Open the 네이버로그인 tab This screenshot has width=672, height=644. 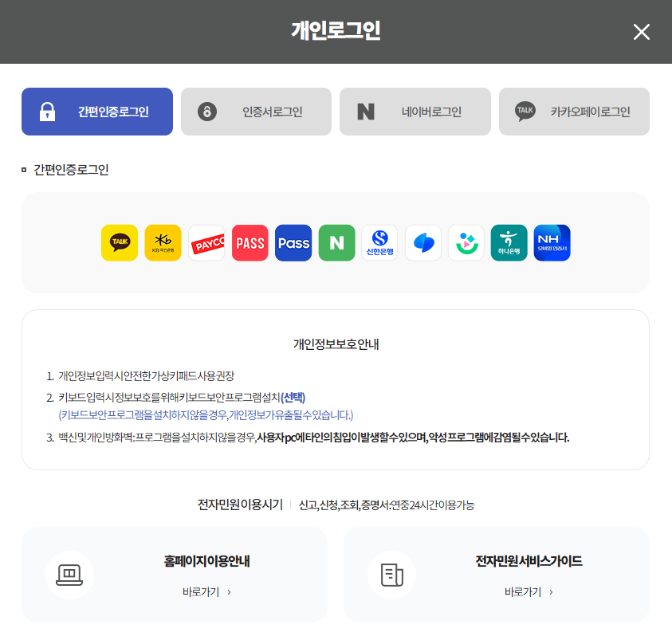tap(415, 112)
